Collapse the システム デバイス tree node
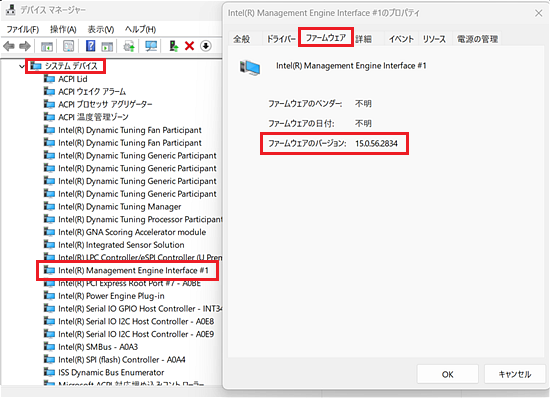Screen dimensions: 550x398 tap(22, 66)
